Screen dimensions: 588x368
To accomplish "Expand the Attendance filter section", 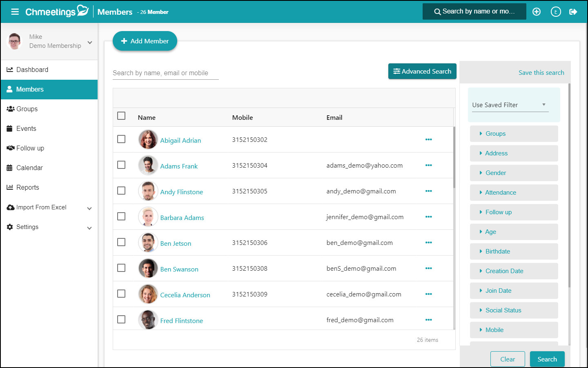I will tap(514, 193).
